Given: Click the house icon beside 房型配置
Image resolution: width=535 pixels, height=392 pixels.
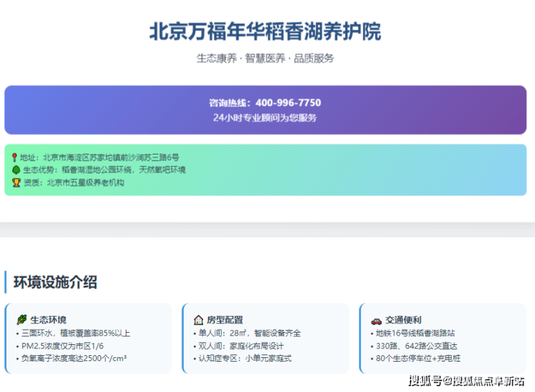Looking at the screenshot, I should [x=198, y=320].
